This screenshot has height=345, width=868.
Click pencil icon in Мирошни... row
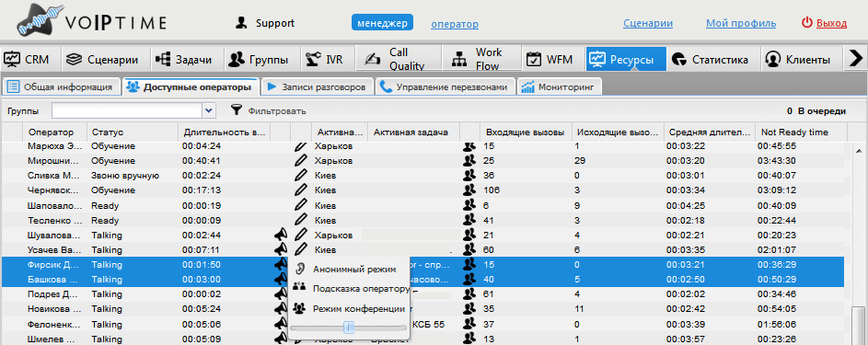click(300, 161)
